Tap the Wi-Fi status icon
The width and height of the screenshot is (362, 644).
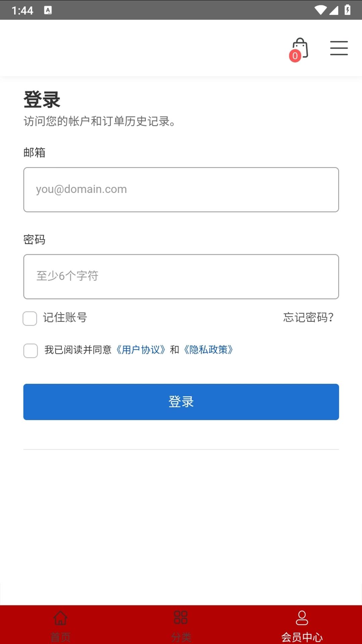click(320, 10)
